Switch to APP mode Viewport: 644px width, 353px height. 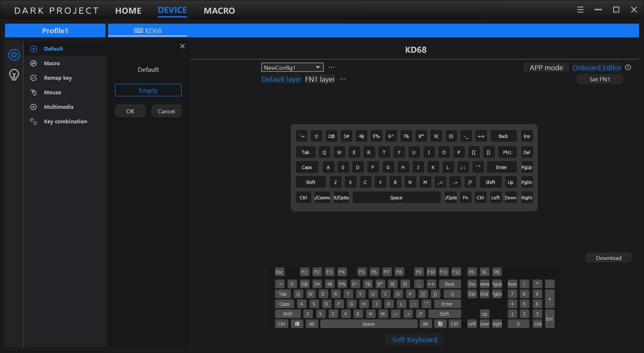546,68
